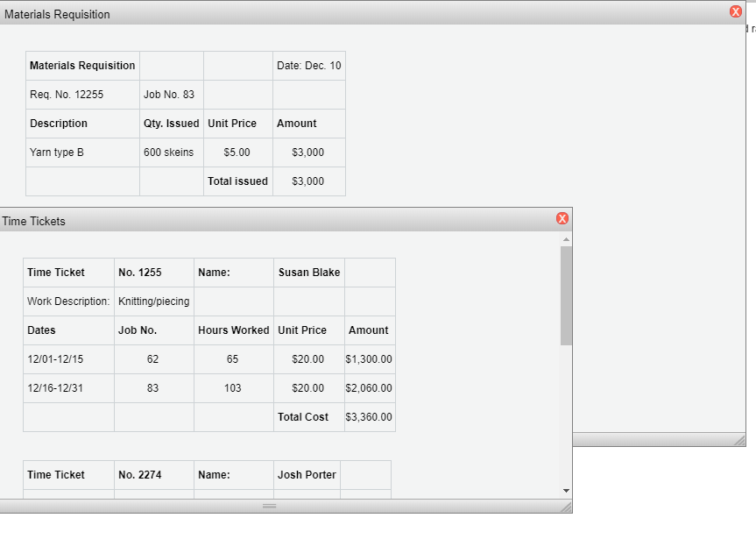Viewport: 756px width, 539px height.
Task: Click the 'Qty. Issued' column header
Action: click(x=172, y=124)
